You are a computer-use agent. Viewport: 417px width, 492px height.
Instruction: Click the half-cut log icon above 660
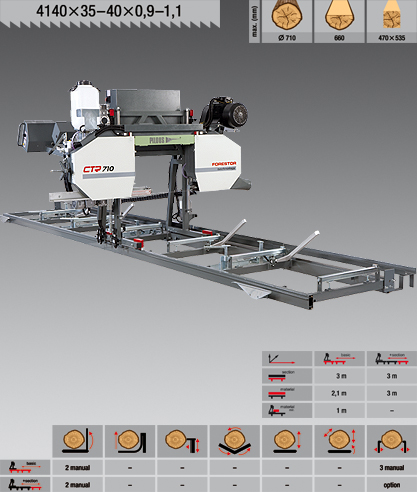[x=339, y=16]
